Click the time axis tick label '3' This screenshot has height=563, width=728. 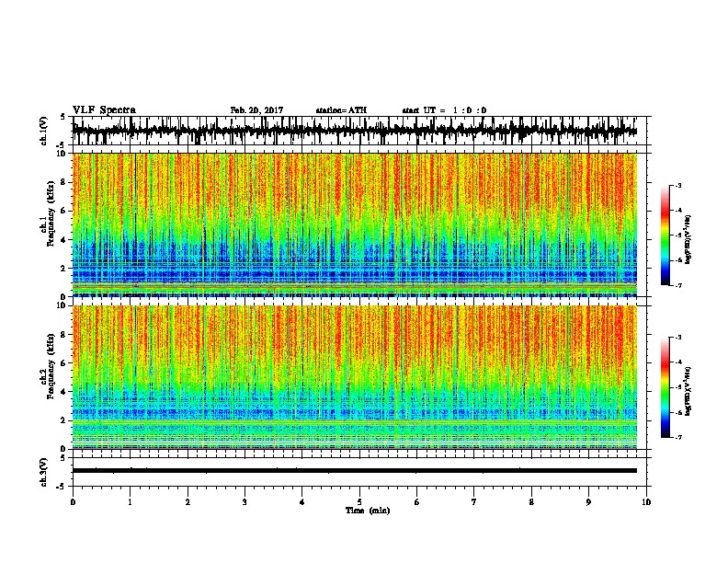[245, 502]
